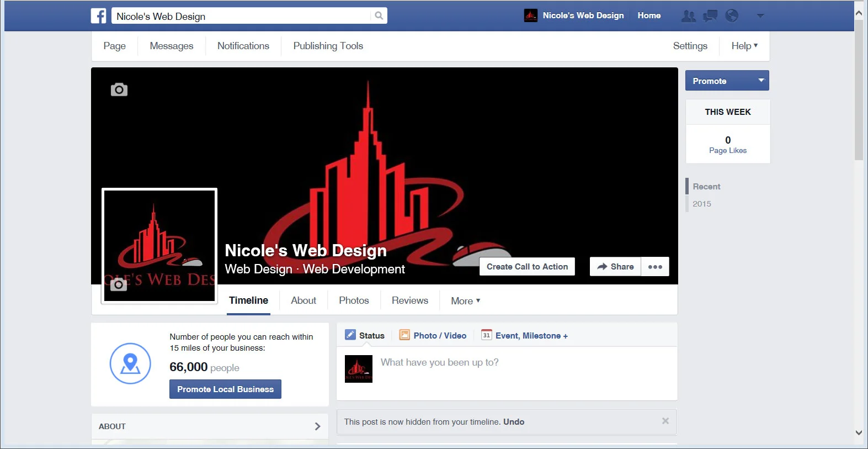The width and height of the screenshot is (868, 449).
Task: Open messages chat icon in top bar
Action: coord(710,16)
